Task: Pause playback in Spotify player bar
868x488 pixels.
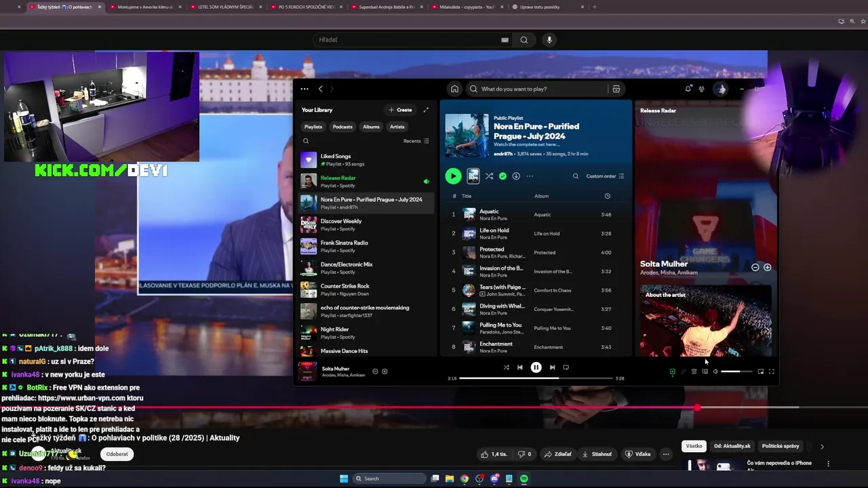Action: tap(536, 367)
